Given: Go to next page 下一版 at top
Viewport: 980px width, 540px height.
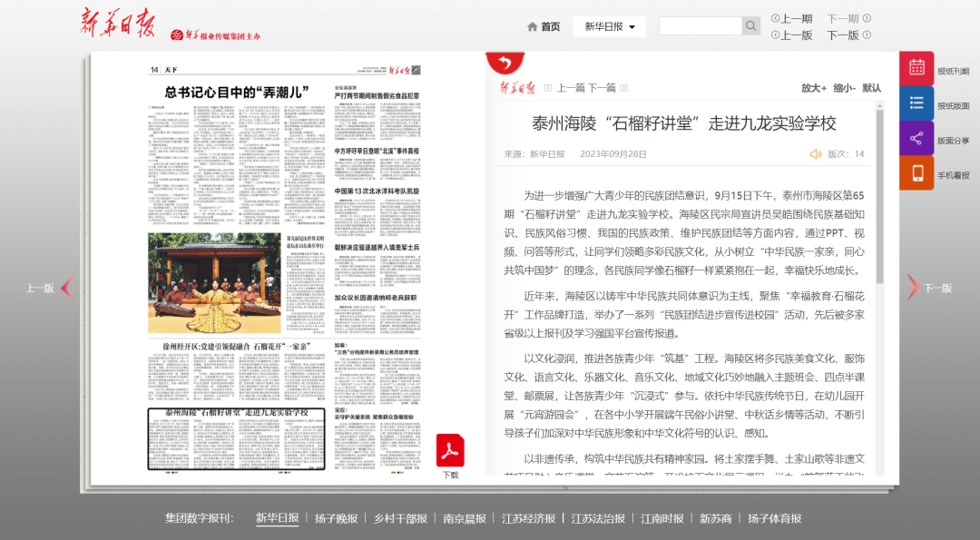Looking at the screenshot, I should (x=848, y=35).
